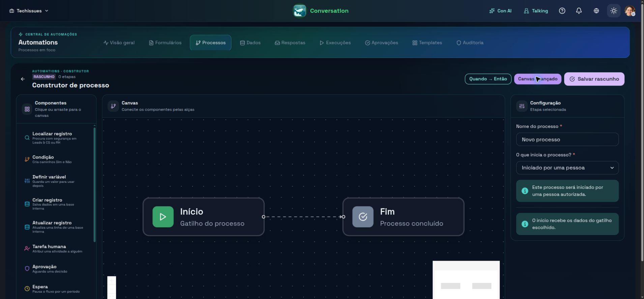
Task: Click the Componentes list scrollbar
Action: pos(94,185)
